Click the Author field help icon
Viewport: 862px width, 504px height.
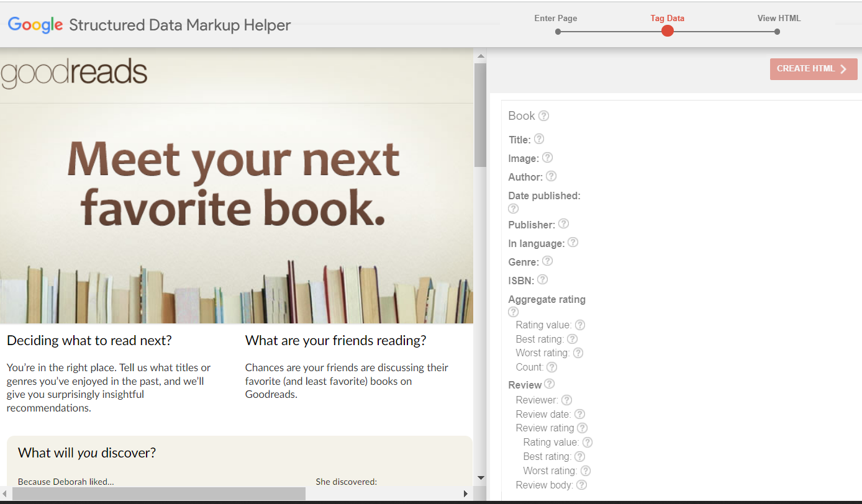551,176
